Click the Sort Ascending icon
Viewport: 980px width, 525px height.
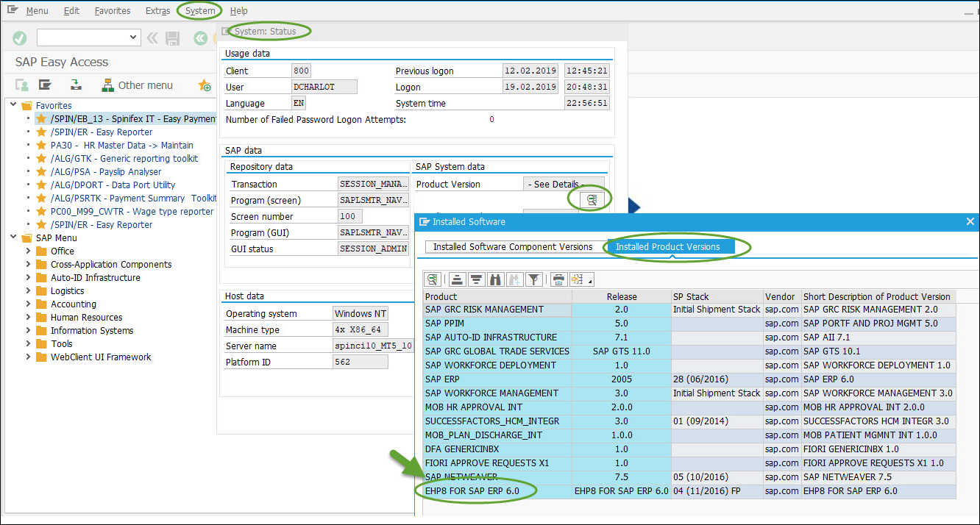457,279
